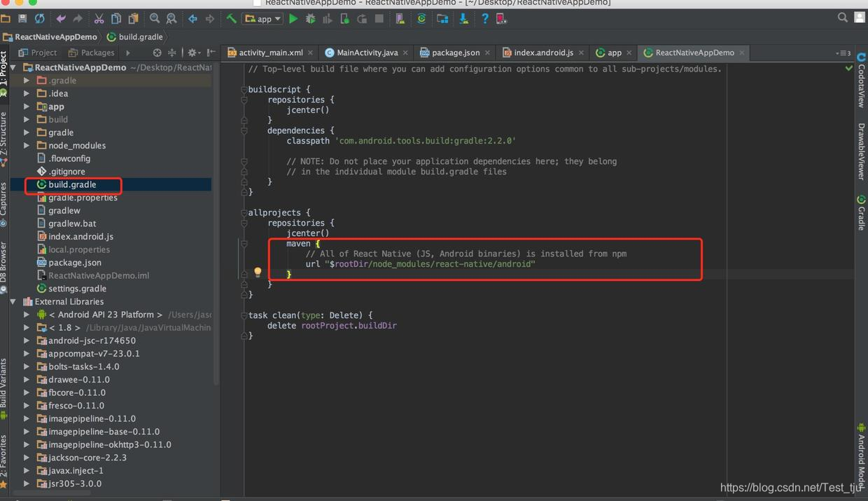The width and height of the screenshot is (868, 501).
Task: Expand the app module folder
Action: point(27,107)
